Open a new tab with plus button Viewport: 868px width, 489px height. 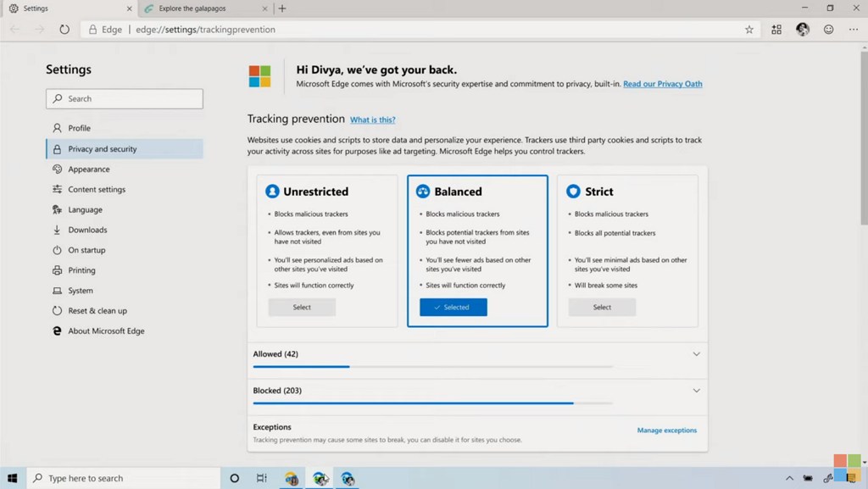click(x=282, y=8)
